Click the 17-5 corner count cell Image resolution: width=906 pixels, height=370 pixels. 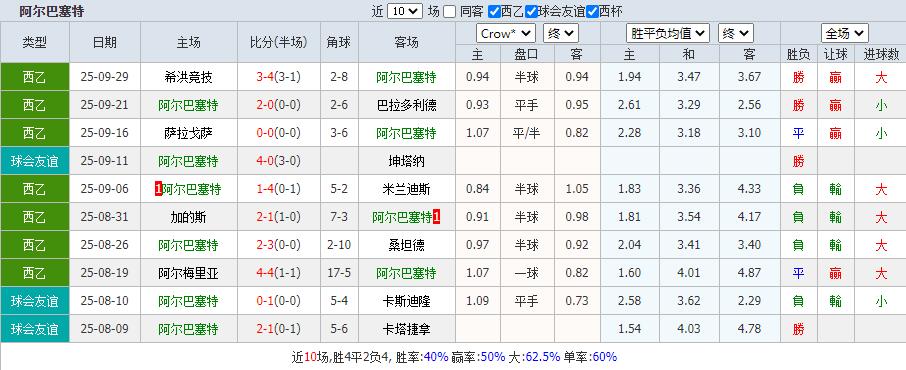click(339, 273)
